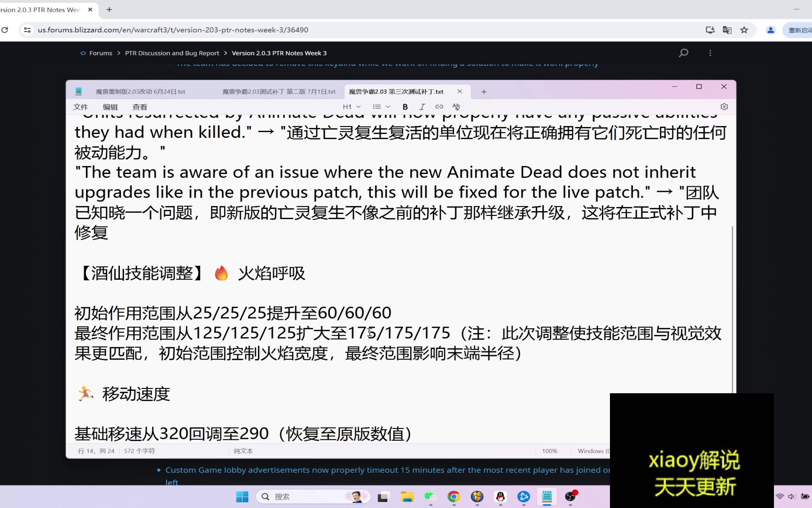812x508 pixels.
Task: Open the 编辑 menu
Action: click(110, 107)
